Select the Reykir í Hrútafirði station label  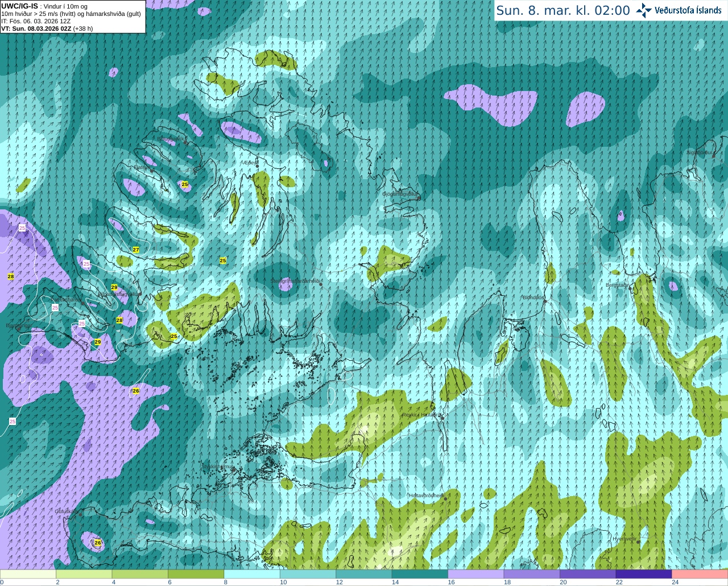click(x=421, y=415)
